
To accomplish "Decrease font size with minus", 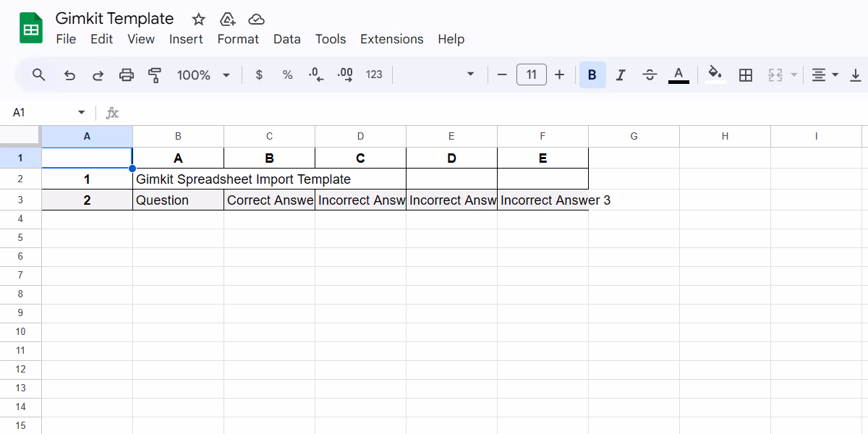I will pyautogui.click(x=502, y=75).
